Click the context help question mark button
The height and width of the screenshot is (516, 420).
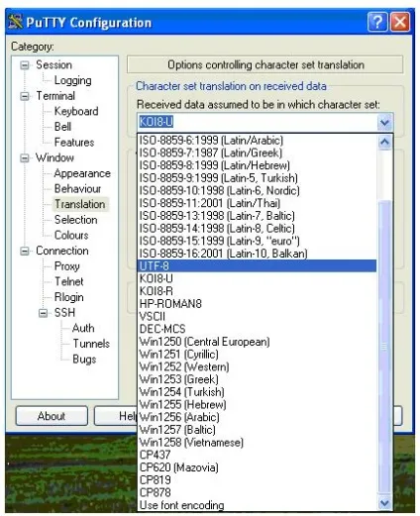click(377, 22)
